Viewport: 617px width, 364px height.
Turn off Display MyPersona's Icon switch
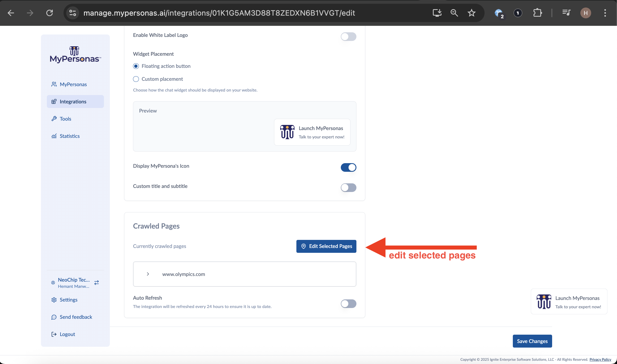pyautogui.click(x=348, y=167)
